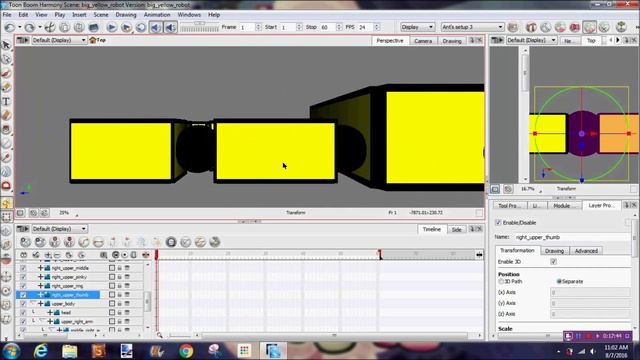Toggle the Sound scrubbing icon
Image resolution: width=640 pixels, height=360 pixels.
coord(171,27)
